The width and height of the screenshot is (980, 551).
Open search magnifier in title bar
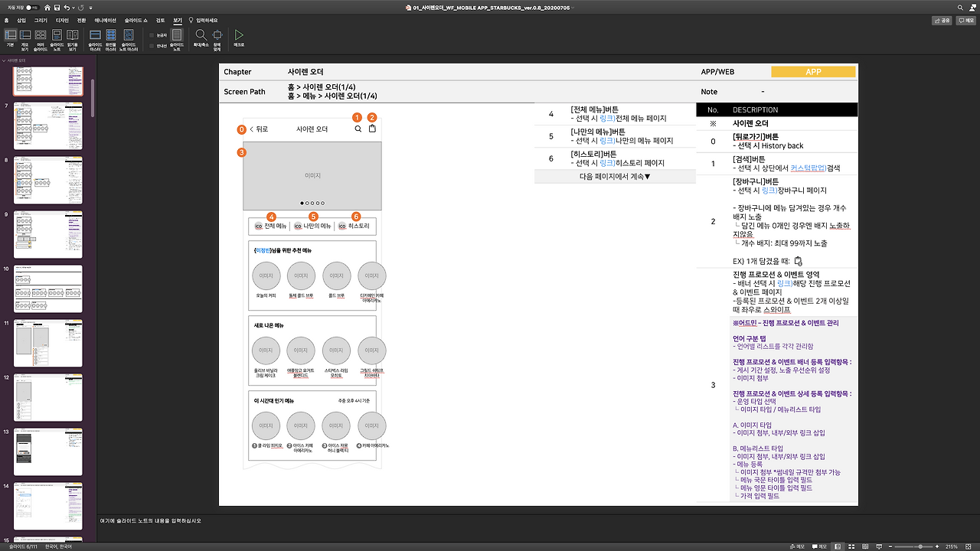click(x=959, y=8)
